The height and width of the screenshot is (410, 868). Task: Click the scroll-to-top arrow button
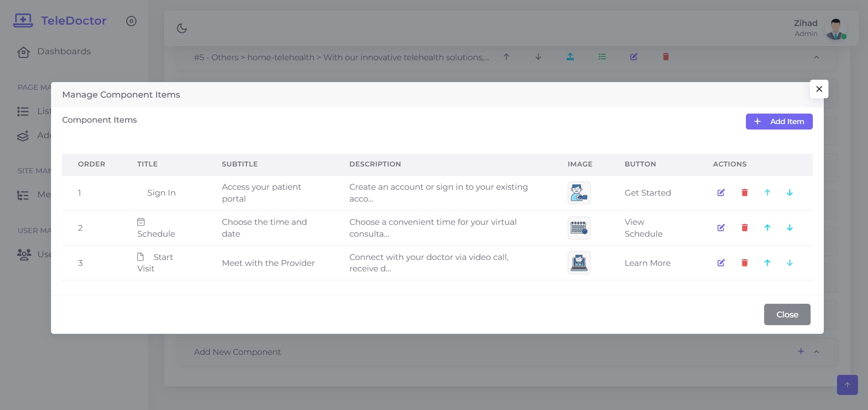[x=847, y=384]
